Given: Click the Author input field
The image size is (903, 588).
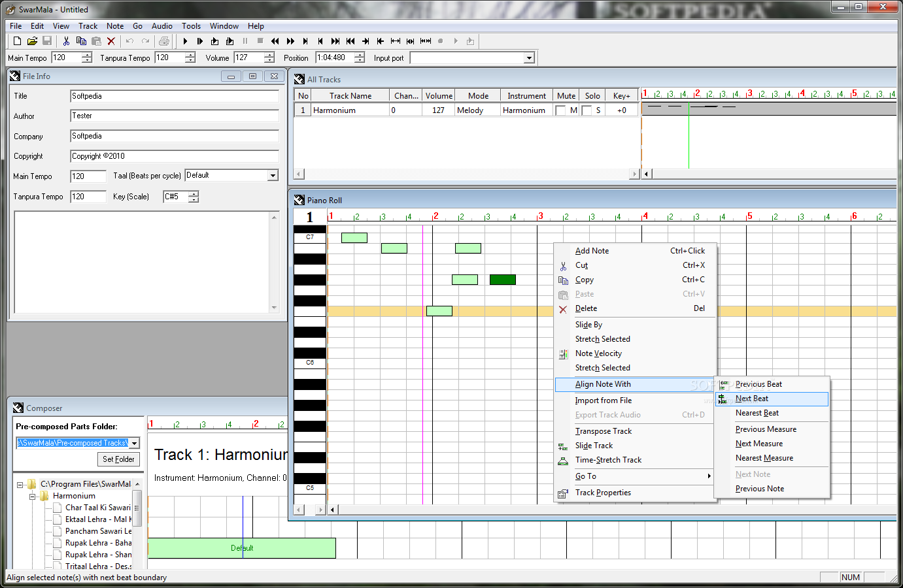Looking at the screenshot, I should [x=174, y=116].
